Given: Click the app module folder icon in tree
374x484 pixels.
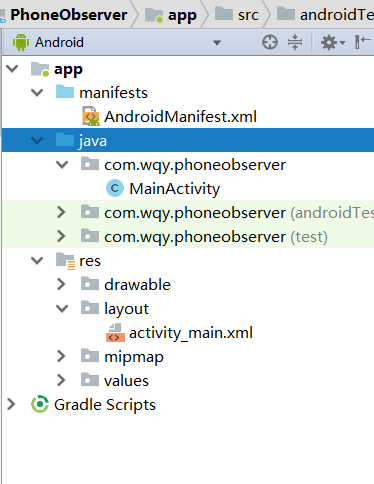Looking at the screenshot, I should [40, 69].
